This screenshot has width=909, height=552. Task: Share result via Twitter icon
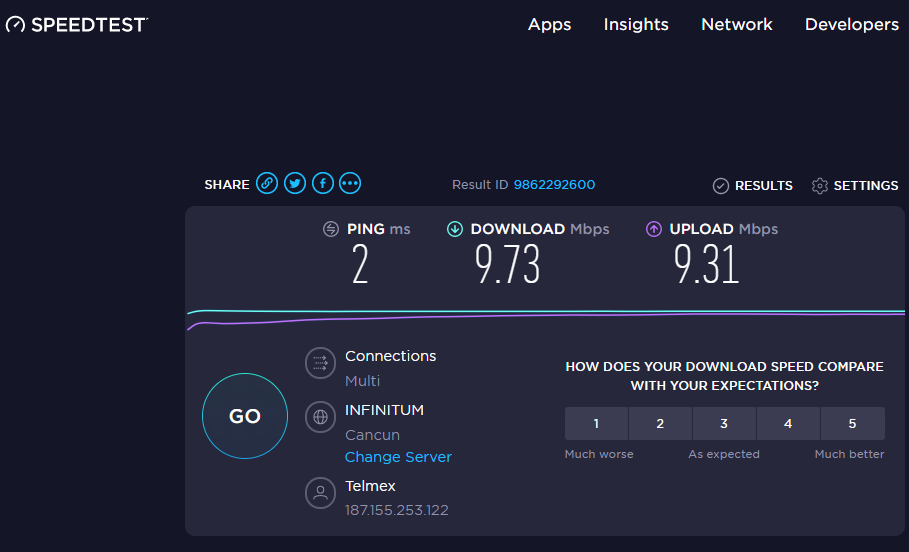[x=295, y=183]
